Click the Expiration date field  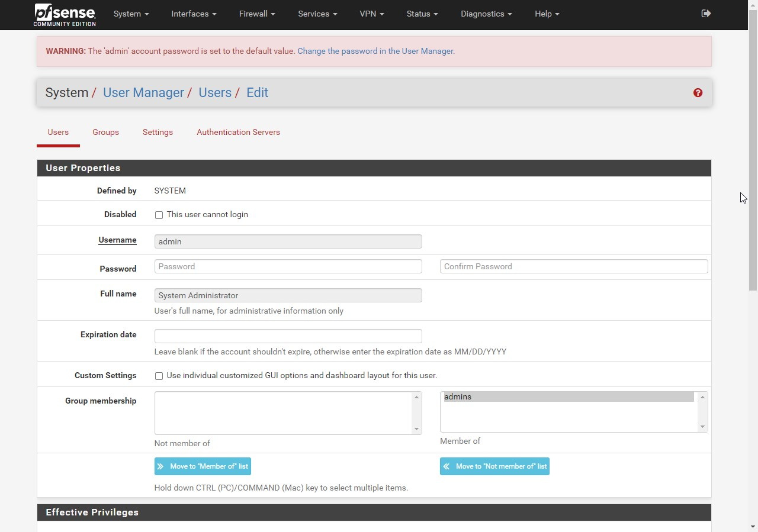(288, 336)
